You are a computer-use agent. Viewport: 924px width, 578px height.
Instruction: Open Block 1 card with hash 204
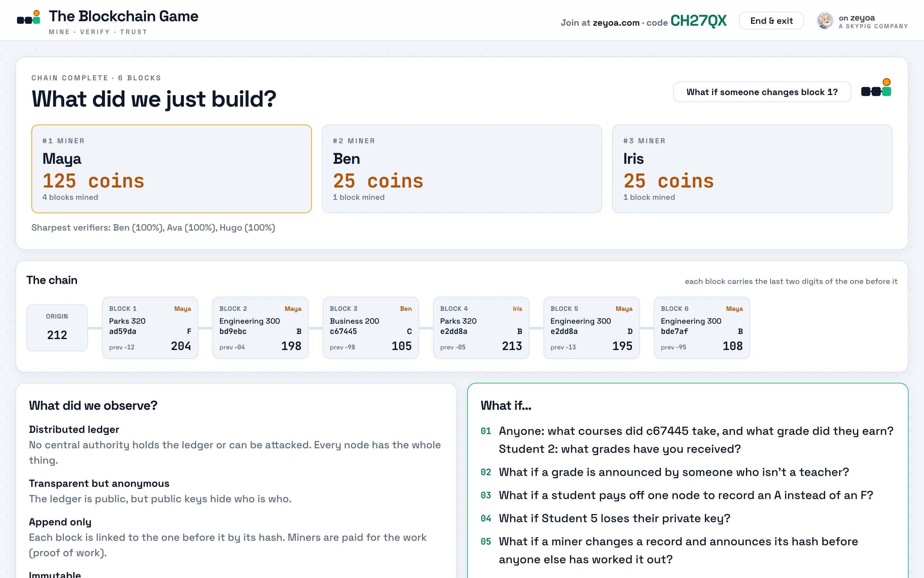point(150,328)
